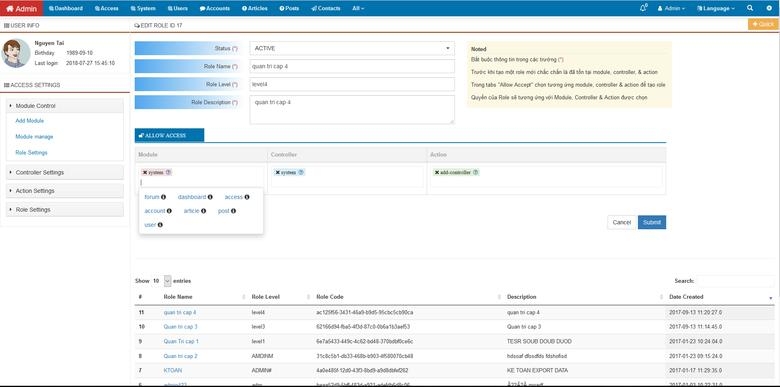Screen dimensions: 780x387
Task: Remove the add-controller tag from Action
Action: point(437,173)
